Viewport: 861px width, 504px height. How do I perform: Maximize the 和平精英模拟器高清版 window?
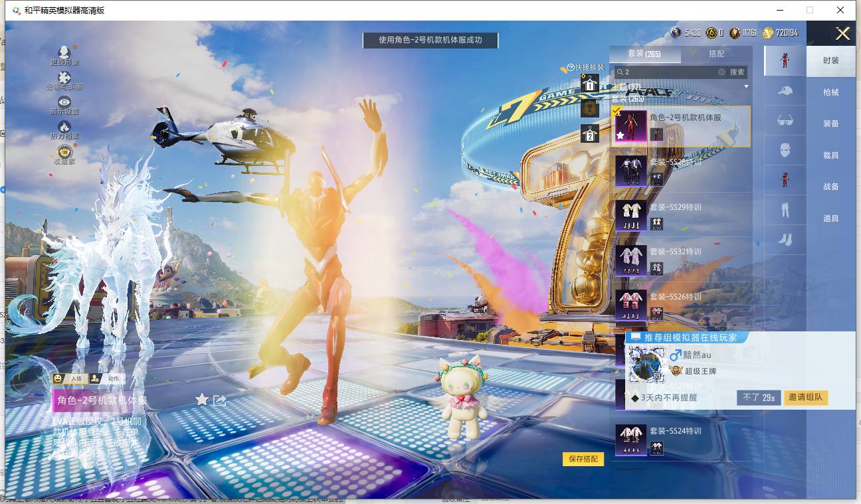(810, 10)
